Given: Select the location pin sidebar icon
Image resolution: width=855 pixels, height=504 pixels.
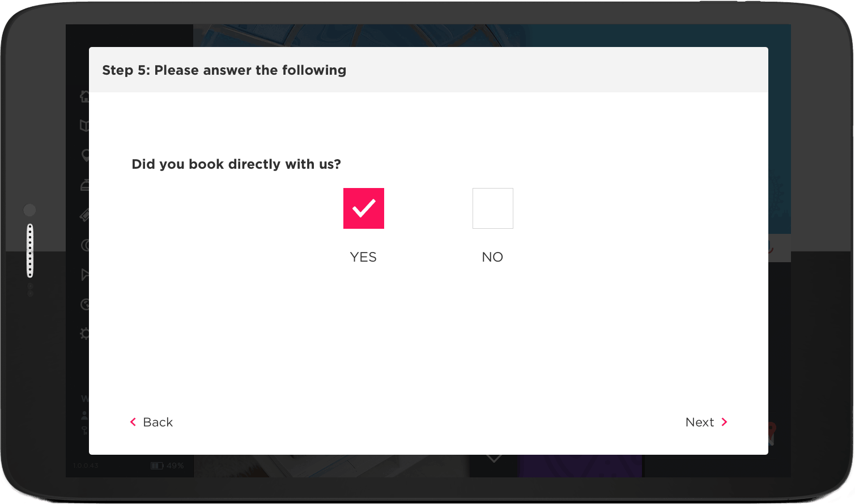Looking at the screenshot, I should point(85,155).
